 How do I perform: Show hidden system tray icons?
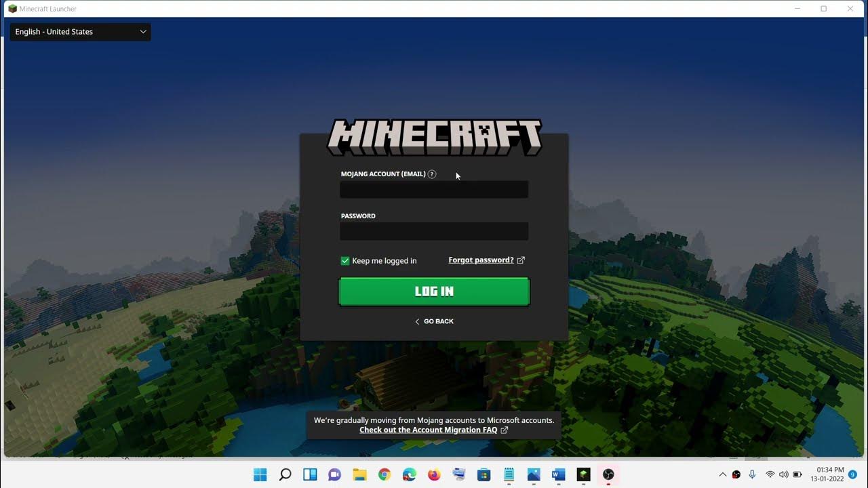coord(723,474)
